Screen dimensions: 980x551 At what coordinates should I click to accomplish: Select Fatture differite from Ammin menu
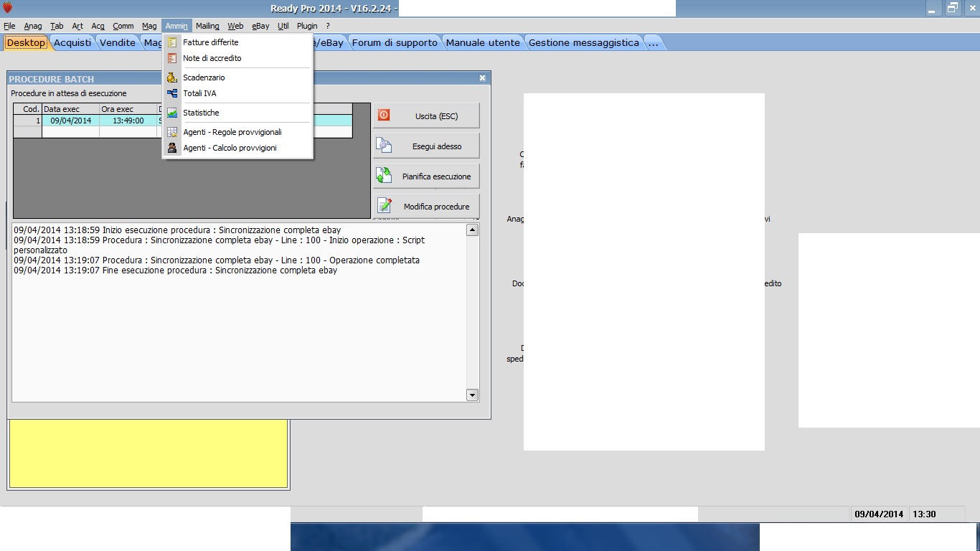pyautogui.click(x=238, y=42)
